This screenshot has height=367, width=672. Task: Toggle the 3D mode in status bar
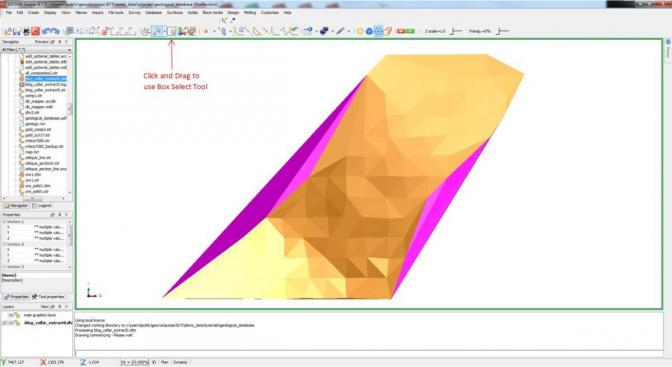(x=154, y=362)
